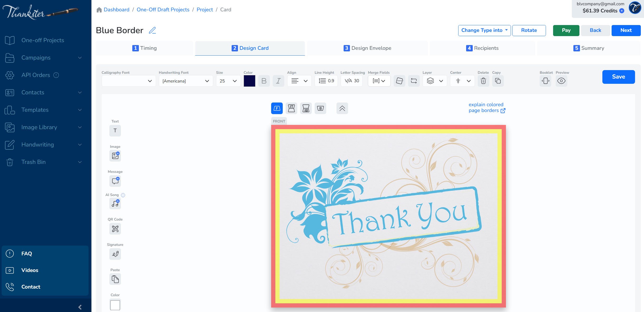Click the dark navy text Color swatch
The height and width of the screenshot is (312, 644).
tap(249, 81)
